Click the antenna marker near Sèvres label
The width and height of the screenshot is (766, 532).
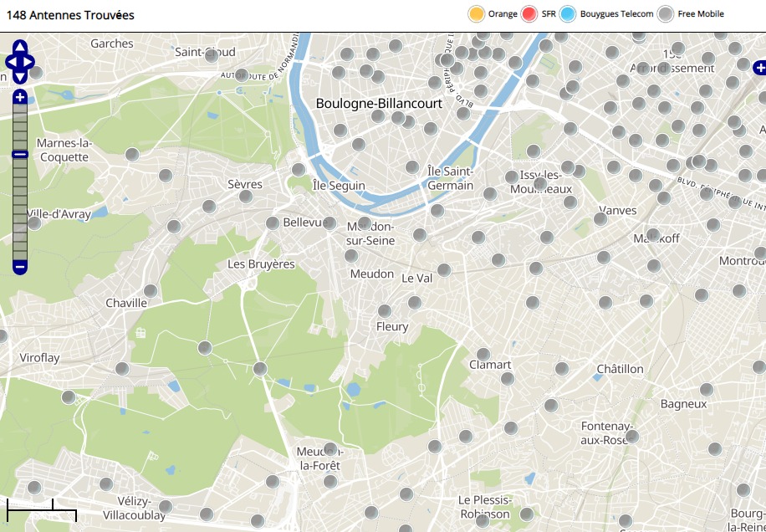(245, 197)
